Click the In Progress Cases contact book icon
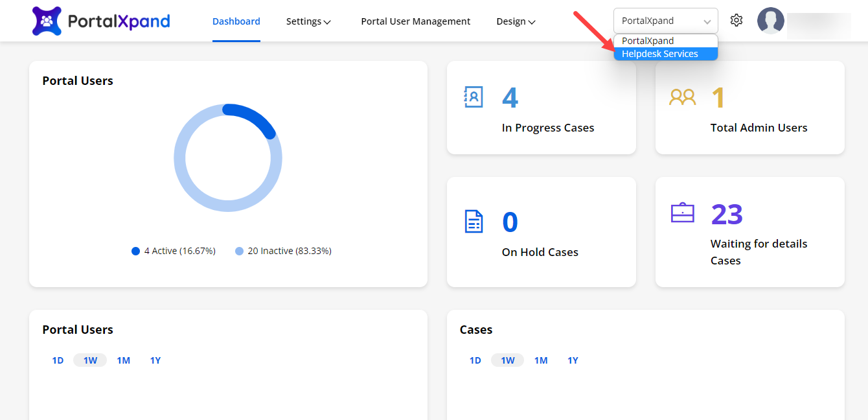This screenshot has width=868, height=420. (x=474, y=97)
